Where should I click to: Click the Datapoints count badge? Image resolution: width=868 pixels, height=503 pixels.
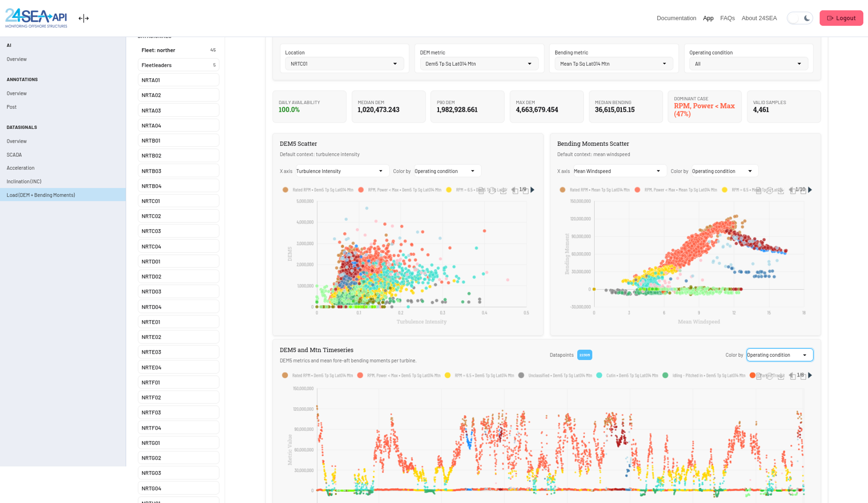click(584, 355)
